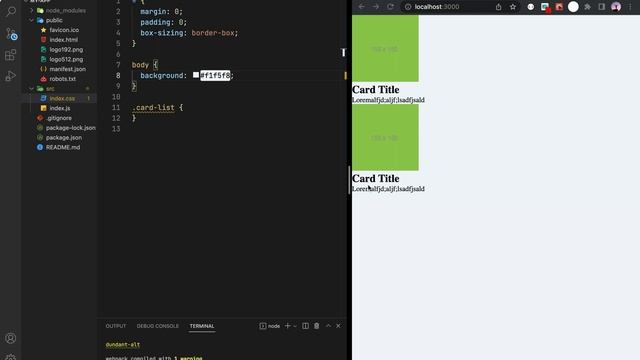The width and height of the screenshot is (640, 360).
Task: Go forward in the browser
Action: tap(376, 7)
